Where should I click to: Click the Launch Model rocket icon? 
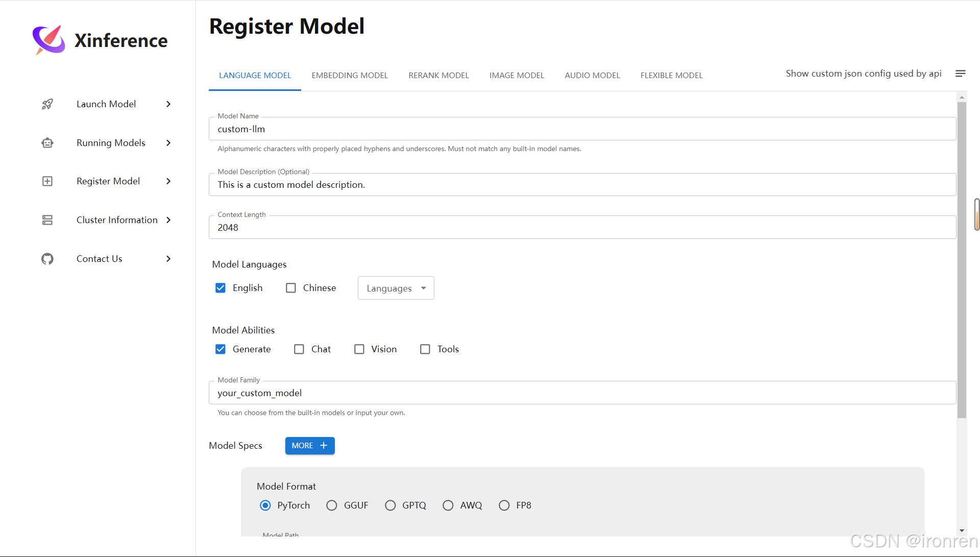(x=47, y=104)
